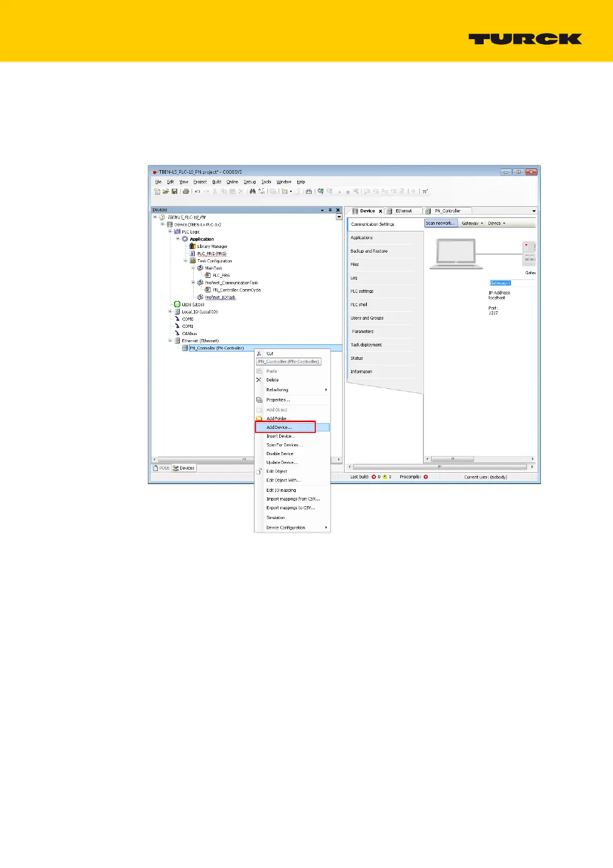Collapse the Application tree node
The height and width of the screenshot is (868, 613).
178,239
